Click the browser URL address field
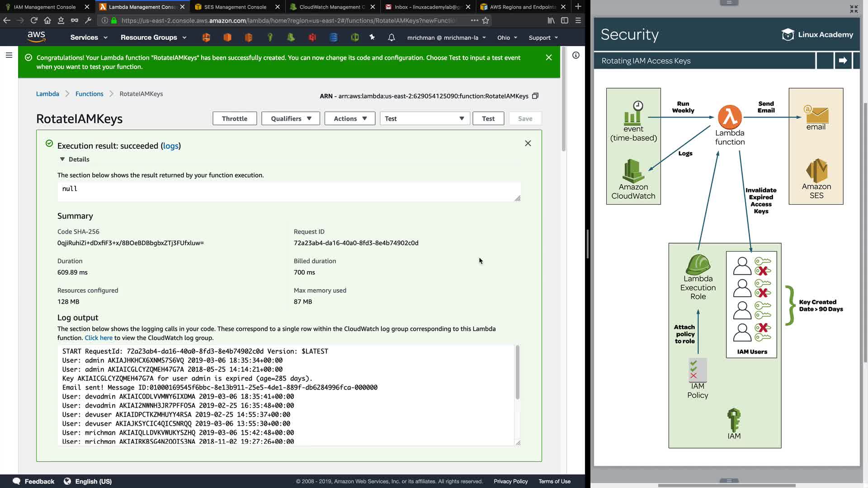 (x=289, y=20)
